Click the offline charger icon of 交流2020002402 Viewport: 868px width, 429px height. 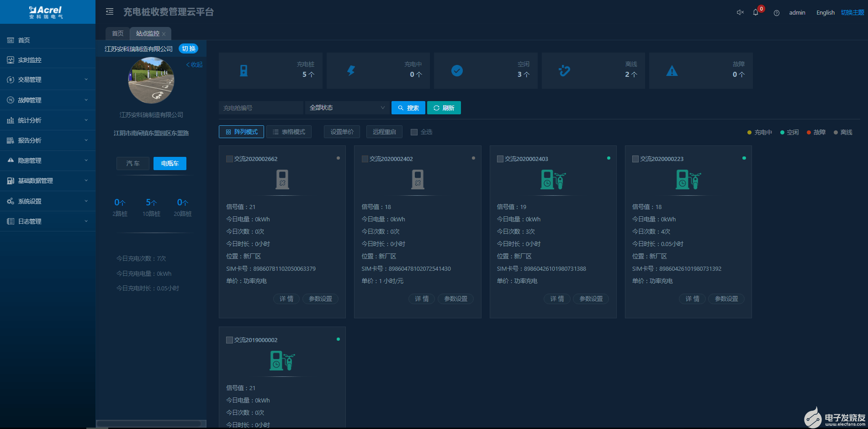point(418,179)
